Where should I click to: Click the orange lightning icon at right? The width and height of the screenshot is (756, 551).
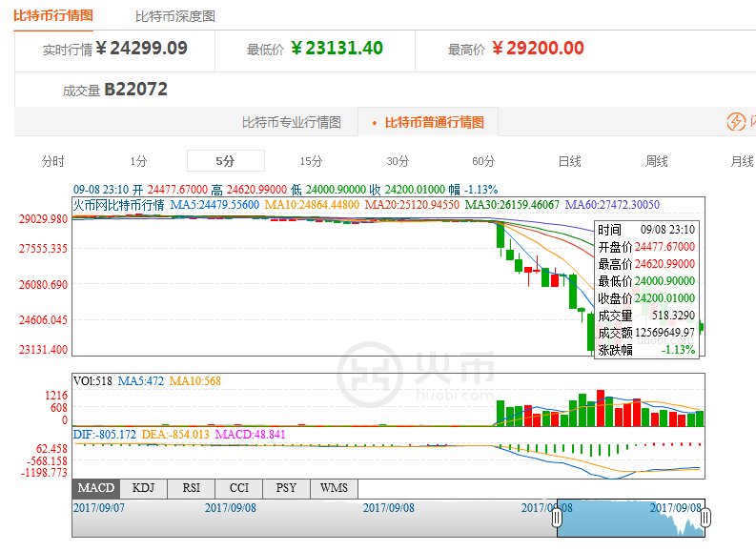[x=736, y=122]
